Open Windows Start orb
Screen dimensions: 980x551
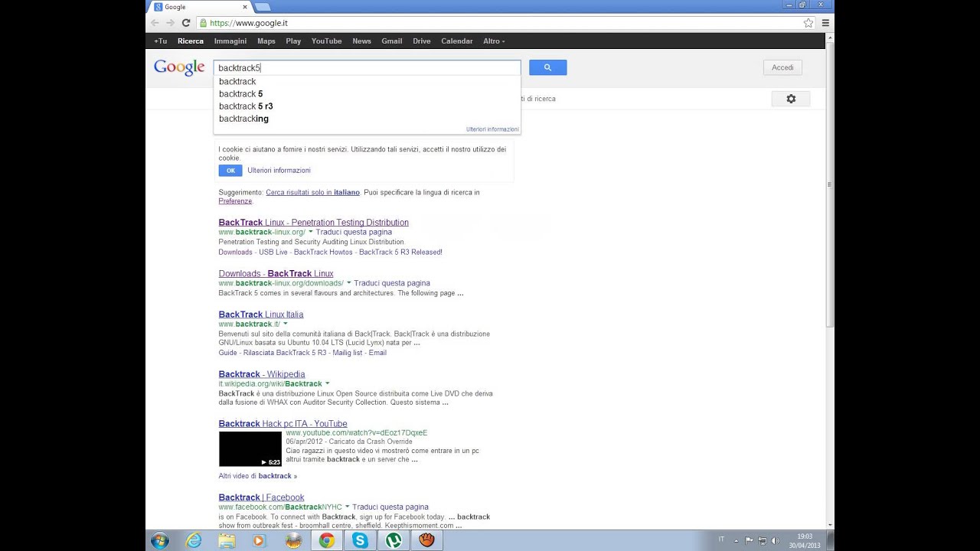[x=160, y=540]
